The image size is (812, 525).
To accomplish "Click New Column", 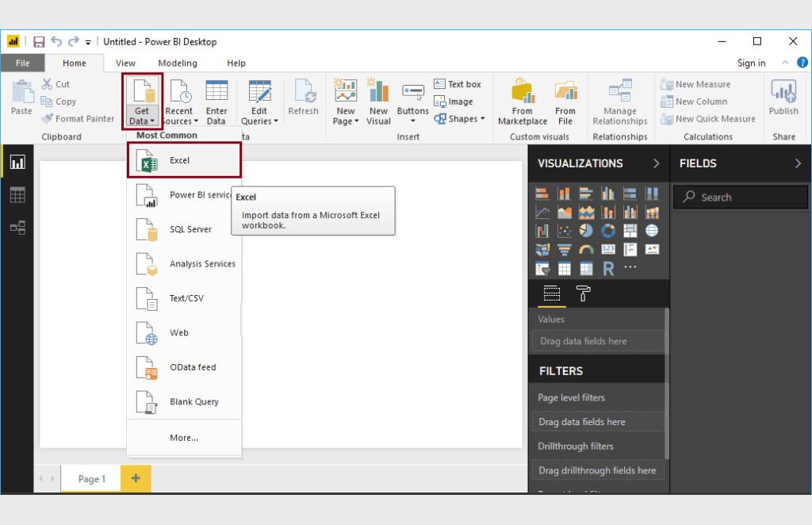I will pos(694,102).
